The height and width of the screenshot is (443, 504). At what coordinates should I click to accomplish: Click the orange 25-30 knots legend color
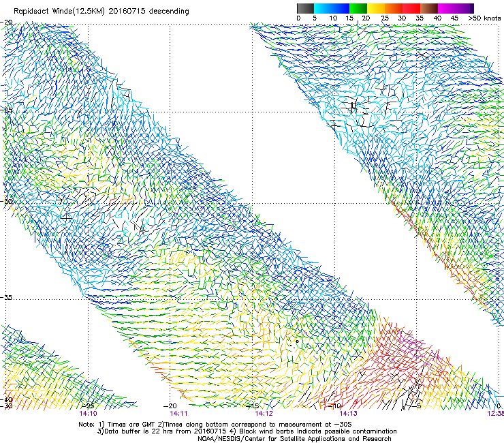pyautogui.click(x=394, y=8)
